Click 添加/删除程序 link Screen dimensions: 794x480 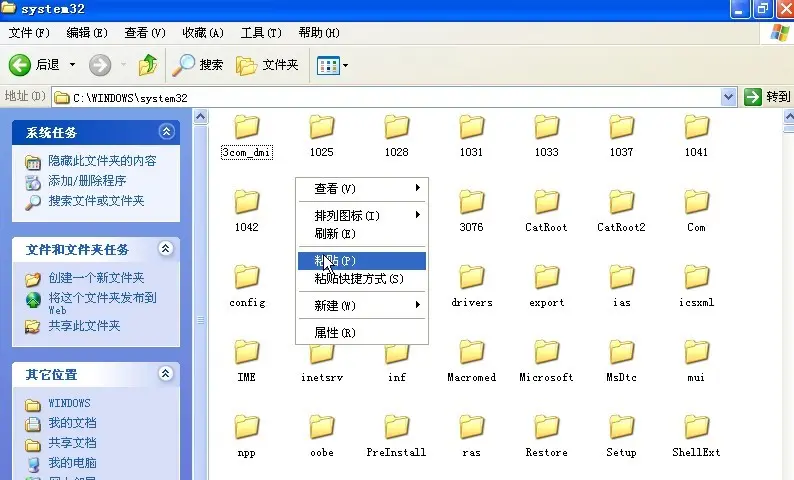point(87,181)
